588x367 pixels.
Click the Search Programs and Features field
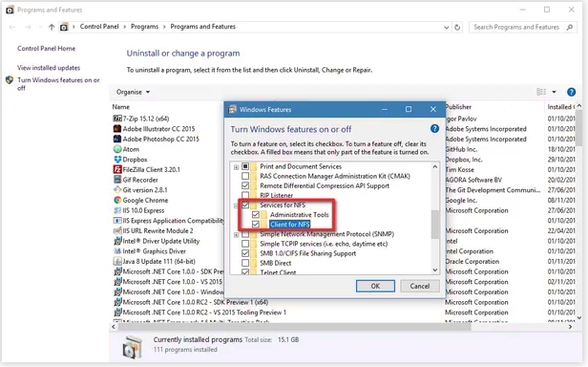pyautogui.click(x=523, y=27)
